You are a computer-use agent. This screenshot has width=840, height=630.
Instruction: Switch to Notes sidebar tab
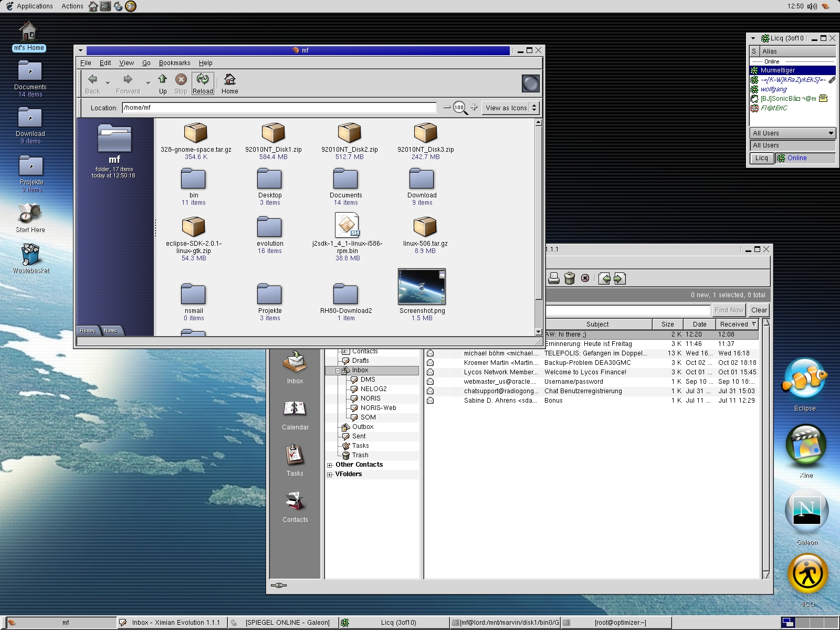click(x=111, y=331)
